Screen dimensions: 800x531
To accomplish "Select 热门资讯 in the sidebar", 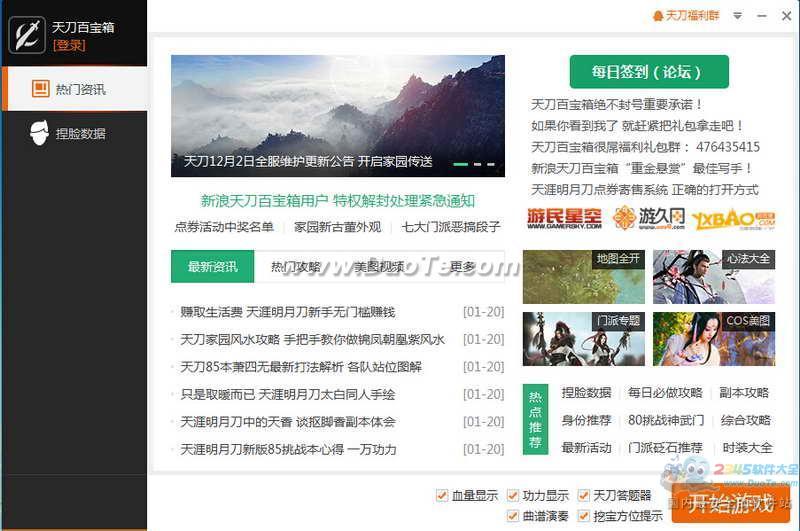I will click(x=74, y=89).
